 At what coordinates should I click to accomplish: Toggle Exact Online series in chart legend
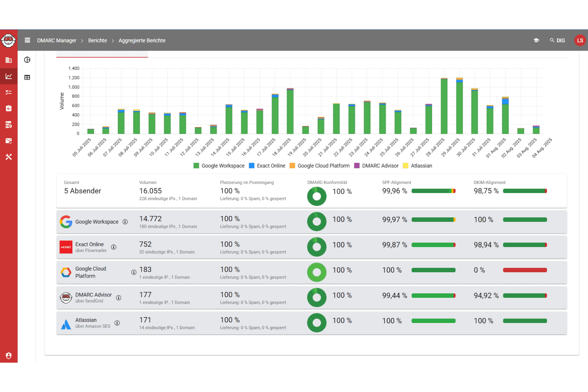click(x=267, y=166)
